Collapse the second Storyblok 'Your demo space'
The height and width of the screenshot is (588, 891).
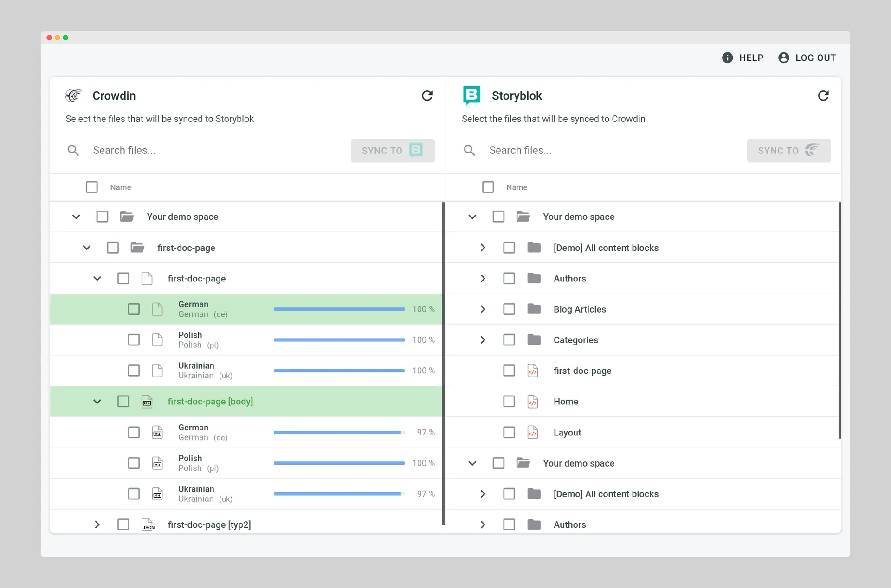coord(472,463)
